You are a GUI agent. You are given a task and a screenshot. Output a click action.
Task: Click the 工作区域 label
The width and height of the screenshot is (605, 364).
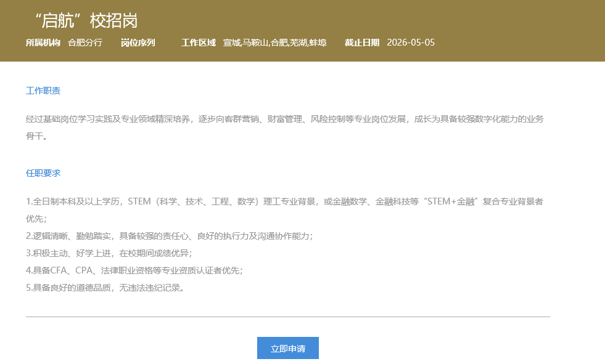tap(199, 43)
